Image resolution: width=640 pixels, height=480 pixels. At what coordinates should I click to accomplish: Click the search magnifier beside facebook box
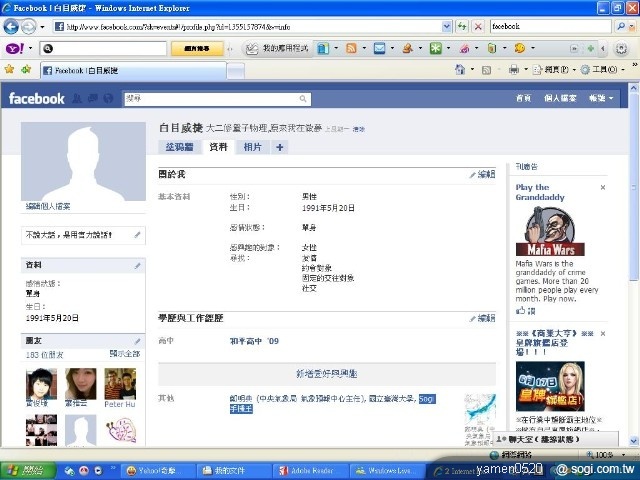pos(620,27)
